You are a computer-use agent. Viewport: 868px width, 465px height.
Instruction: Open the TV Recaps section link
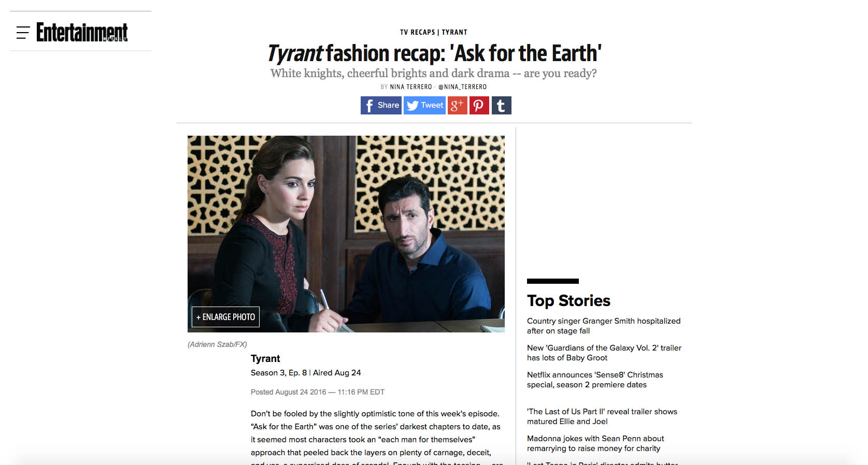pos(417,32)
